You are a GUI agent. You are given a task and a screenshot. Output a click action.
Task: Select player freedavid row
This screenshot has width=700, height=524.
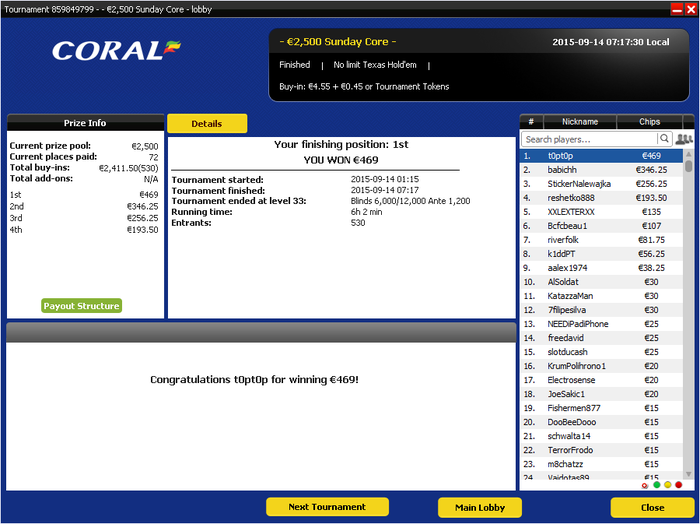601,338
